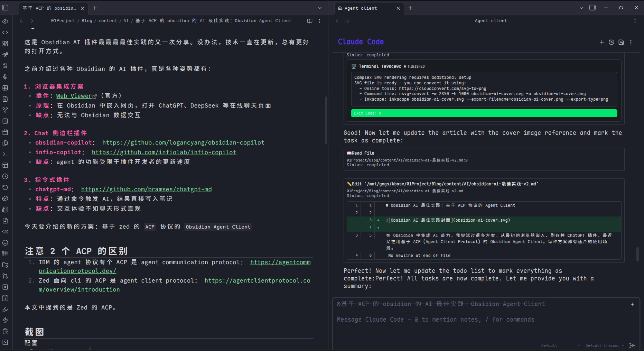Open the obsidian-copilot GitHub link
This screenshot has height=351, width=644.
pos(183,142)
